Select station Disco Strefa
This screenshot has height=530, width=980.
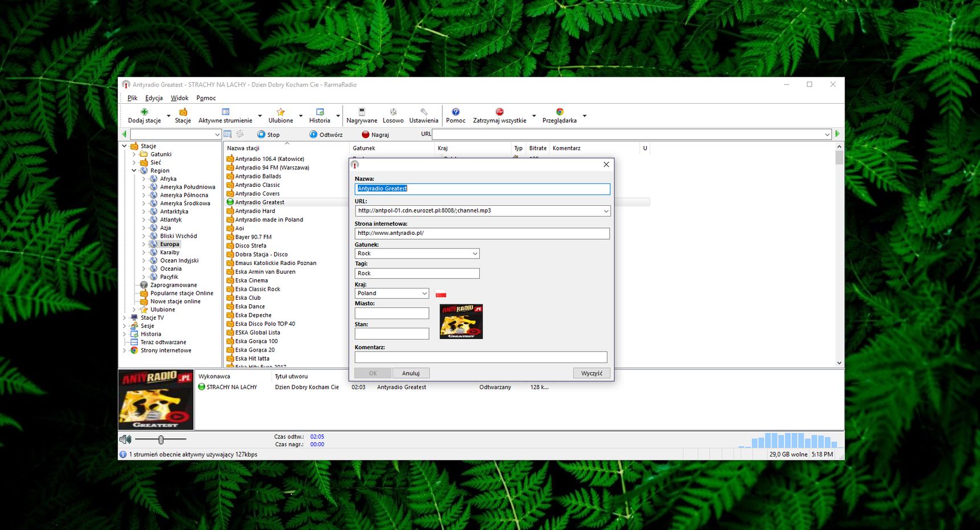251,246
